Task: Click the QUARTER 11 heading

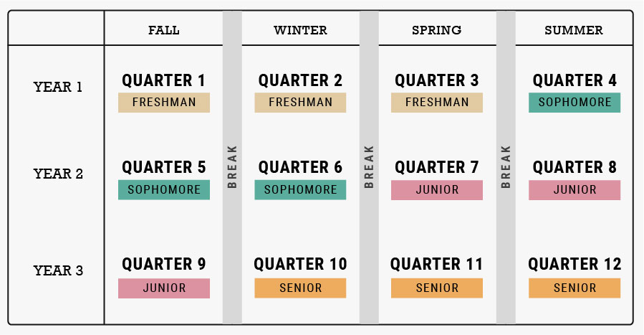Action: [437, 264]
